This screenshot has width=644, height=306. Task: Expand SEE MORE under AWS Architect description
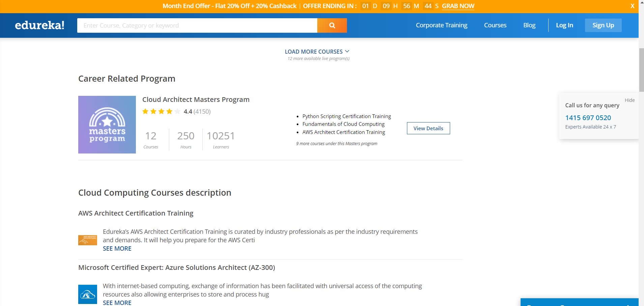(117, 249)
